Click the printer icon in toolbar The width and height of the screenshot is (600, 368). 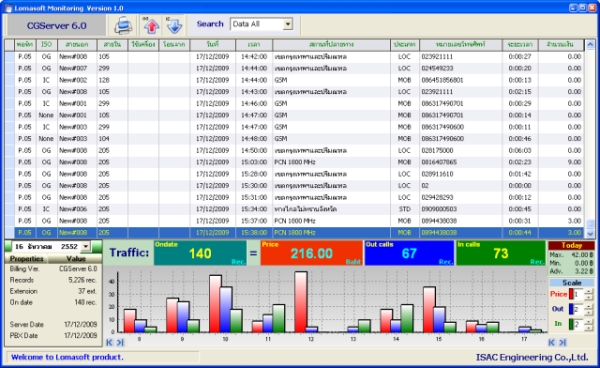point(123,26)
